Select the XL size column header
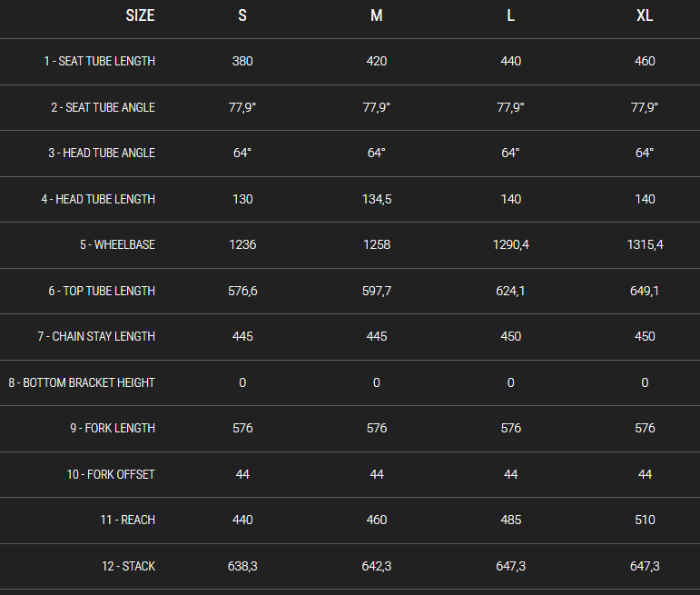The image size is (700, 595). [x=645, y=16]
